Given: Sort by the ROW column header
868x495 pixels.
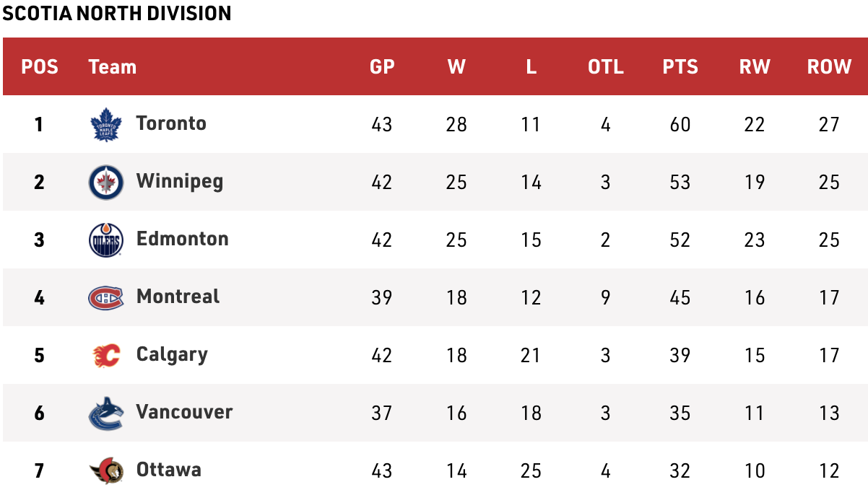Looking at the screenshot, I should [x=829, y=67].
